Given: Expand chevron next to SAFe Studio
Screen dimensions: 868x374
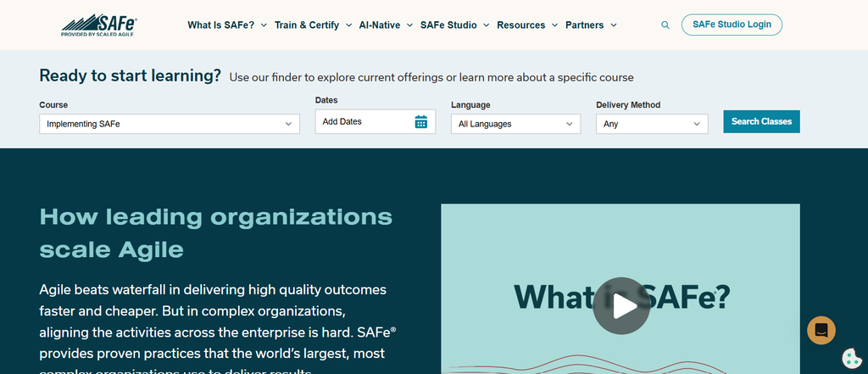Looking at the screenshot, I should [x=486, y=25].
